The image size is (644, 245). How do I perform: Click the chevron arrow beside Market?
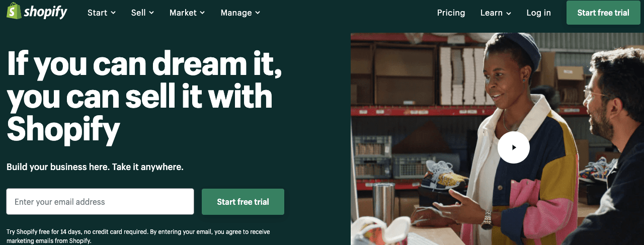202,13
